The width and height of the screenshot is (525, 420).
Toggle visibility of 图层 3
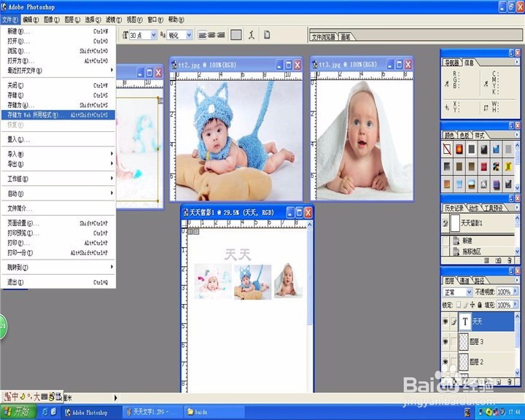(446, 342)
